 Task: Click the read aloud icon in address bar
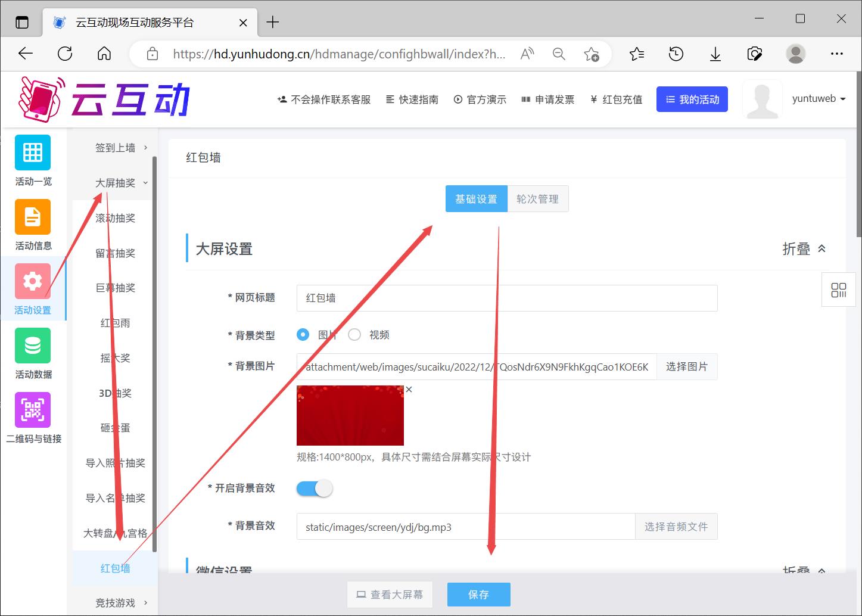pos(527,54)
